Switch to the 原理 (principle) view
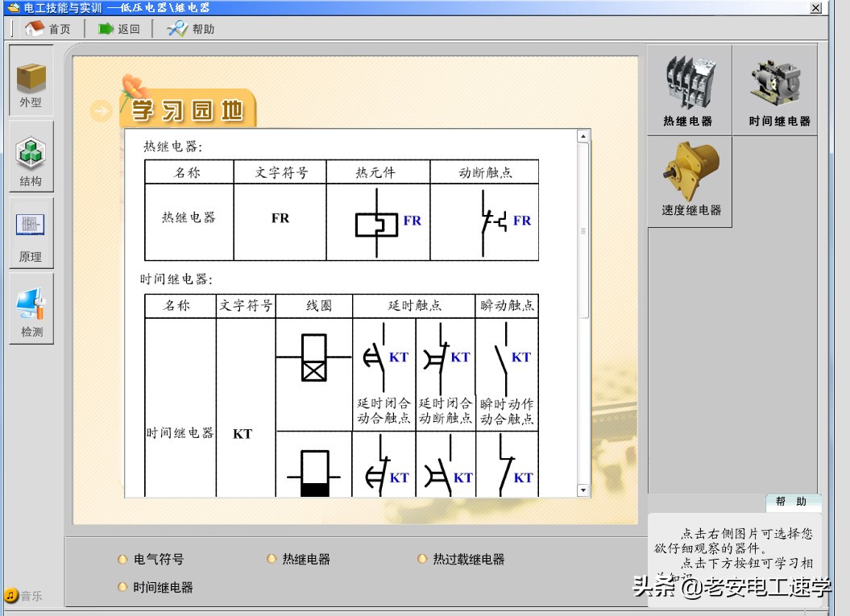850x616 pixels. (30, 236)
